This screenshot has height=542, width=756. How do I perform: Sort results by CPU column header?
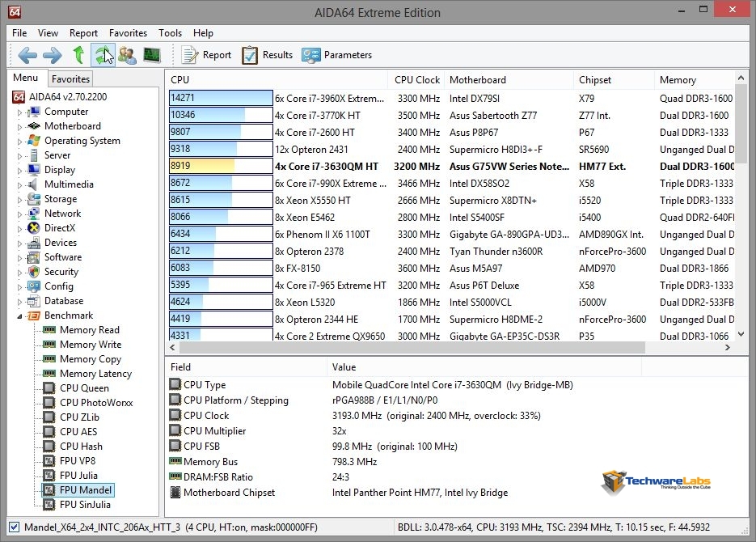coord(277,79)
